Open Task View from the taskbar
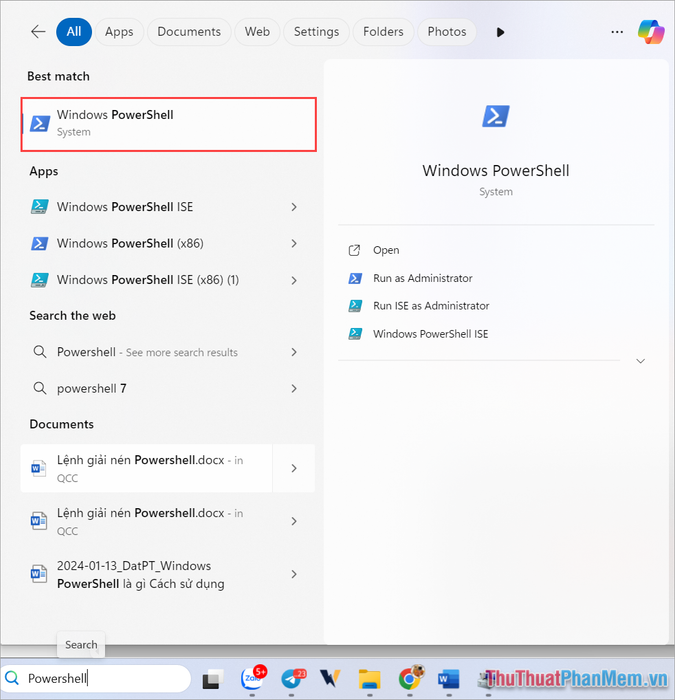This screenshot has width=675, height=700. 212,679
